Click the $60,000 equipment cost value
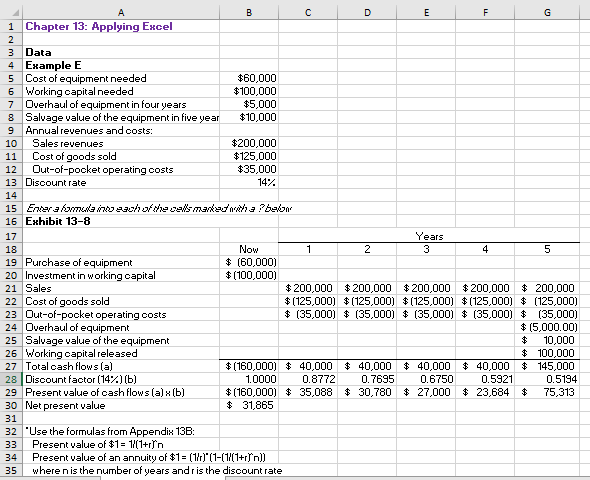The height and width of the screenshot is (480, 590). pos(249,78)
